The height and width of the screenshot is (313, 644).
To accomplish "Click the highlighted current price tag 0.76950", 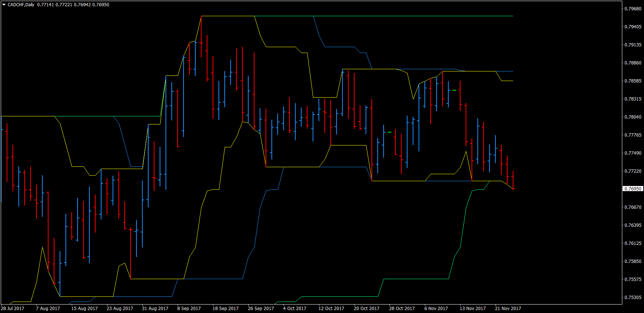I will [x=633, y=189].
